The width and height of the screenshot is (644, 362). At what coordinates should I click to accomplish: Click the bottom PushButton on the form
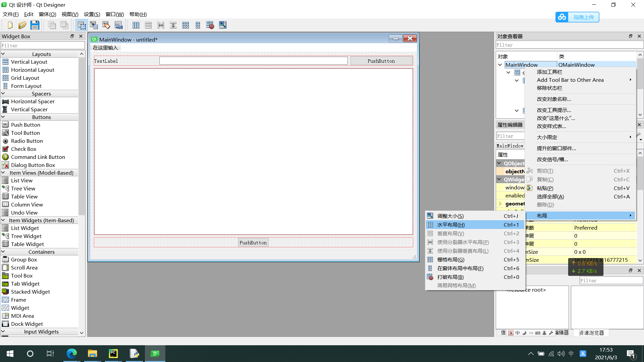coord(253,243)
